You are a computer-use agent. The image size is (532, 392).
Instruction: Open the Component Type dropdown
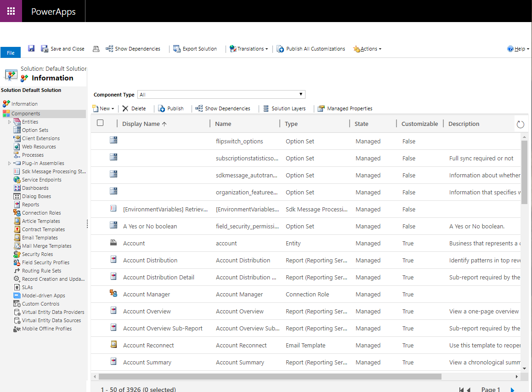tap(221, 94)
